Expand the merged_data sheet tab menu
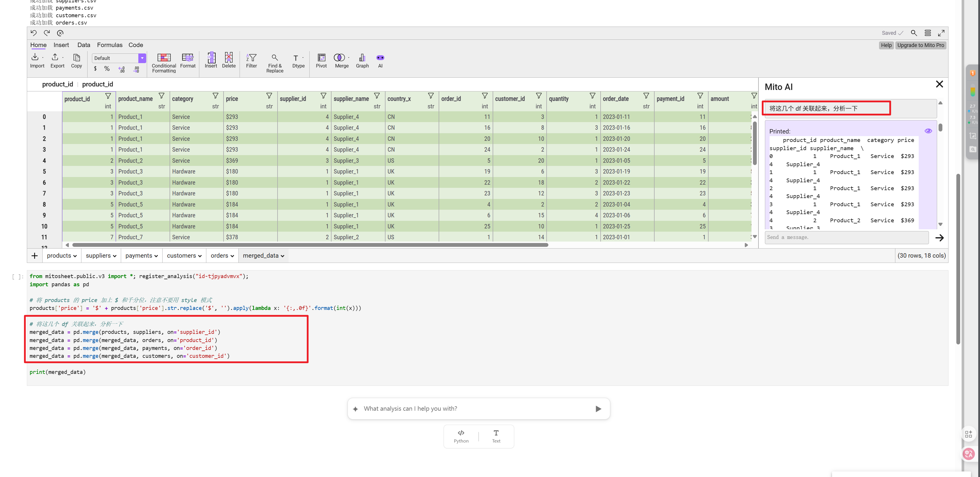 pyautogui.click(x=282, y=256)
